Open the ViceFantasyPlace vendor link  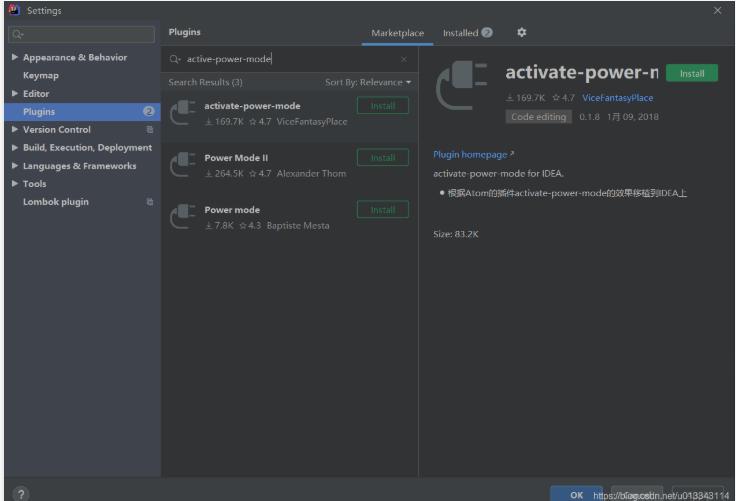point(618,98)
